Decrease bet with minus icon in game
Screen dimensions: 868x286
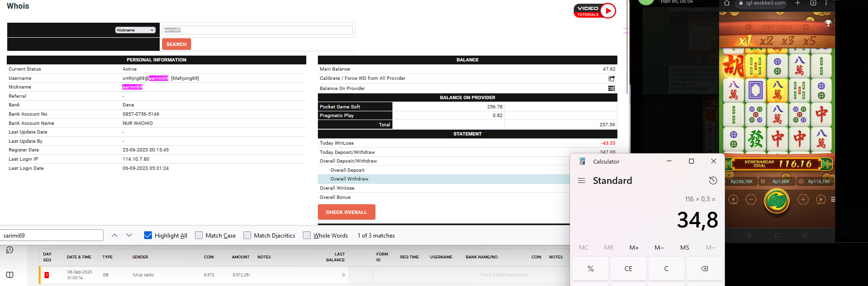coord(750,199)
